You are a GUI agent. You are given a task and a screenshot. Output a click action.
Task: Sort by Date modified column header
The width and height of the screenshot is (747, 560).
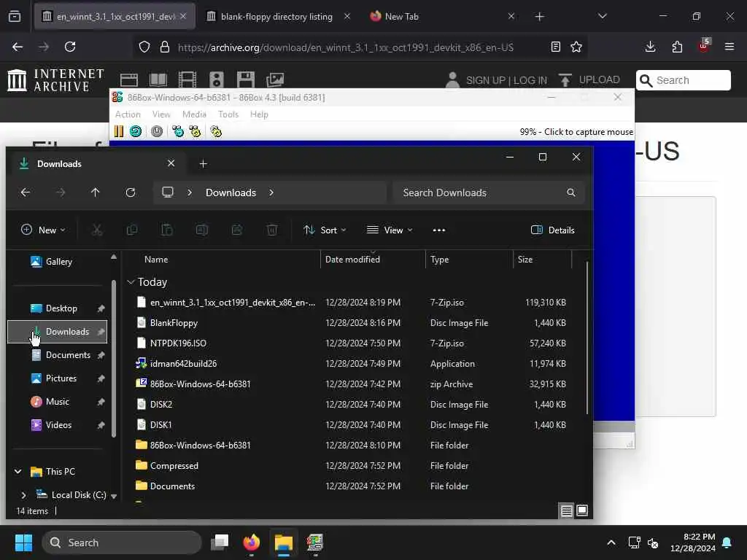(373, 260)
